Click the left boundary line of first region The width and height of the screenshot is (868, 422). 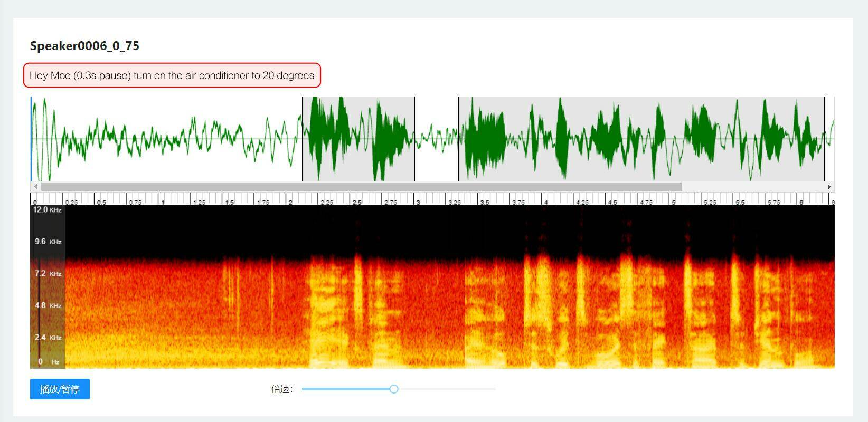tap(303, 139)
